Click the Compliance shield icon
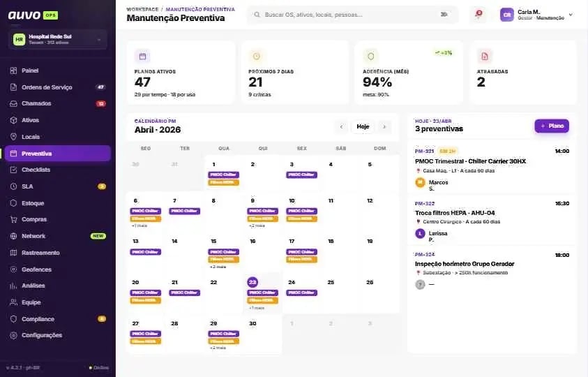This screenshot has width=588, height=377. [13, 319]
